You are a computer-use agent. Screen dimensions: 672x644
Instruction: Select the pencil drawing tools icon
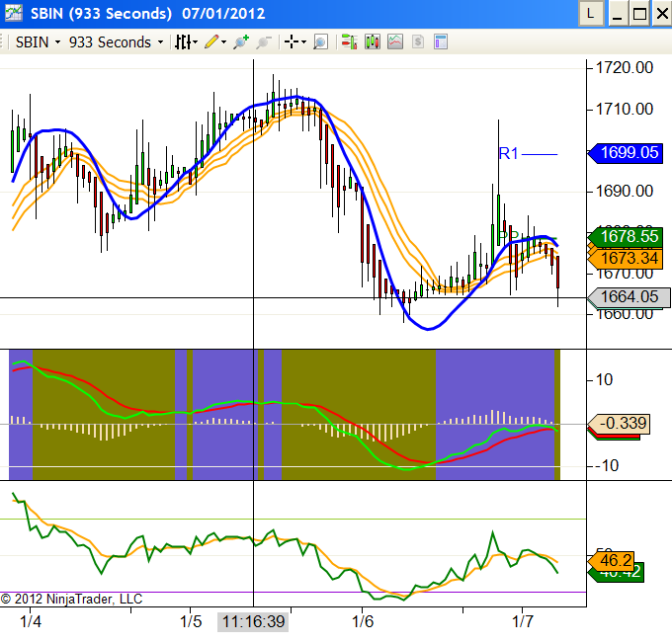211,41
